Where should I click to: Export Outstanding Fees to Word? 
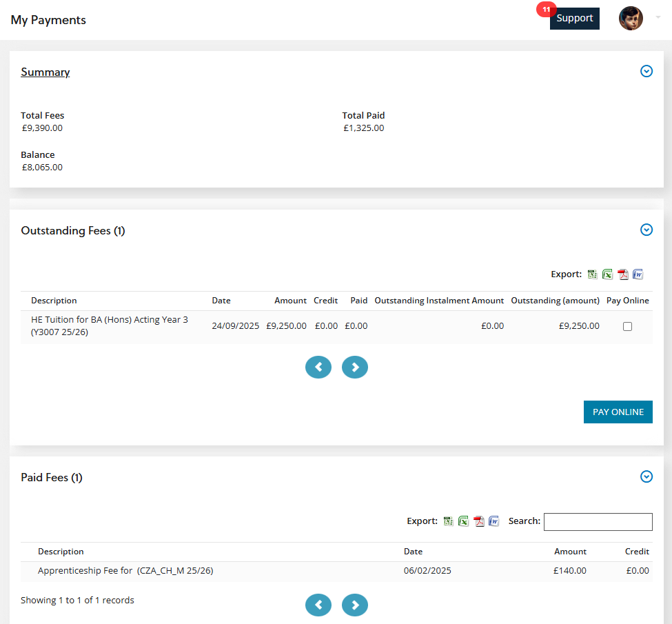pyautogui.click(x=638, y=274)
